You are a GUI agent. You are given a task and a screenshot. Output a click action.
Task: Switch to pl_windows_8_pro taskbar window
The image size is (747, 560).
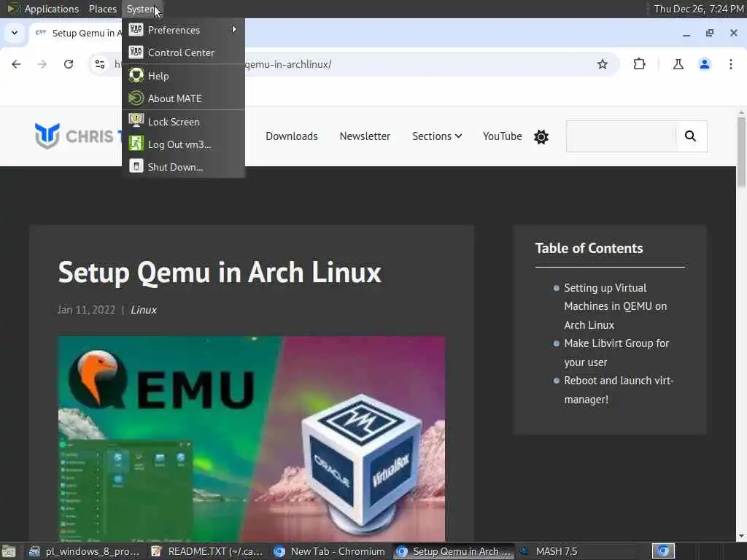click(x=85, y=551)
